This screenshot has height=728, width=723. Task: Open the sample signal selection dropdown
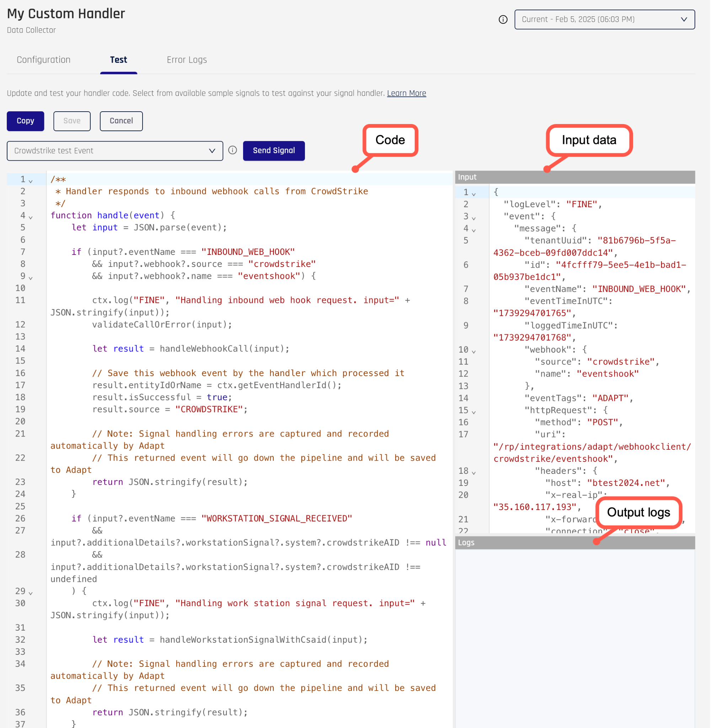pyautogui.click(x=212, y=151)
